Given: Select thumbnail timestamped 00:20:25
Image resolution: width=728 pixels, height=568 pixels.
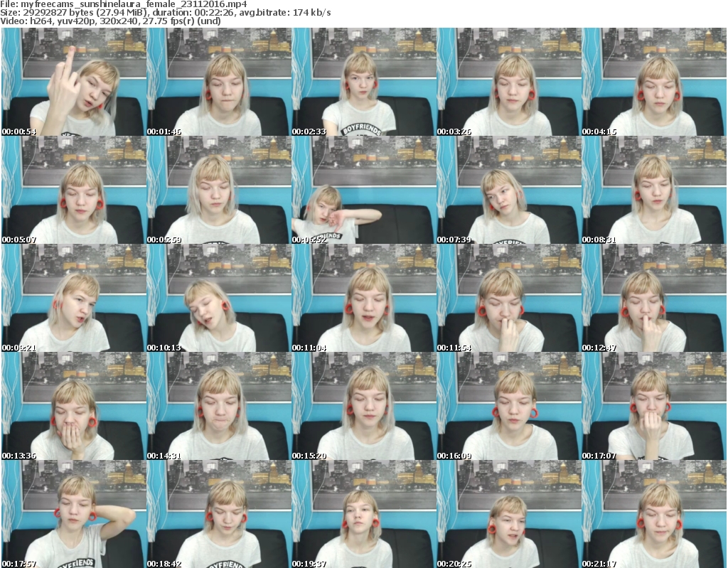Looking at the screenshot, I should (x=509, y=514).
